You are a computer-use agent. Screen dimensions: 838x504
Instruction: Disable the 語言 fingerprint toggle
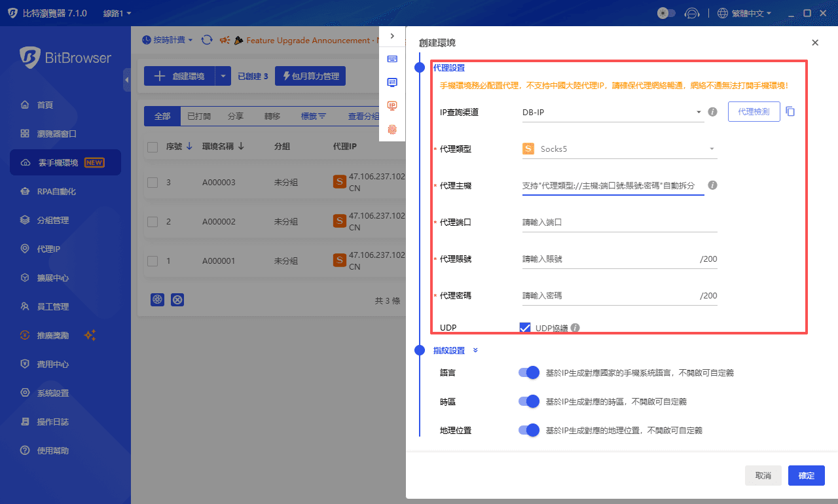tap(528, 372)
